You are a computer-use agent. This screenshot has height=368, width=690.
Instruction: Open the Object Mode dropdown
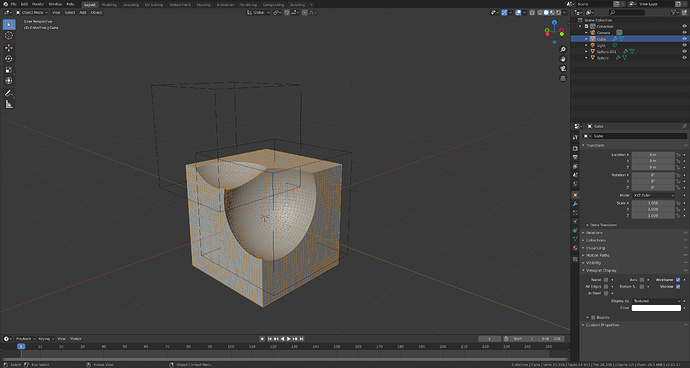tap(32, 12)
